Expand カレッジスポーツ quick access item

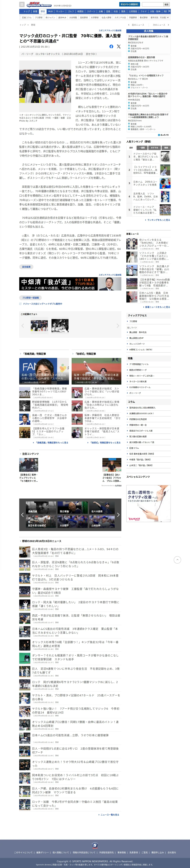(148, 344)
